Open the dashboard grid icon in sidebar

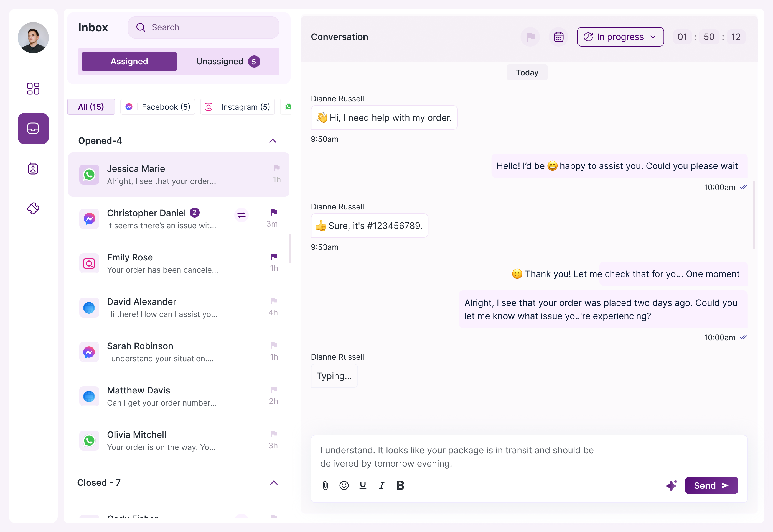[x=33, y=89]
